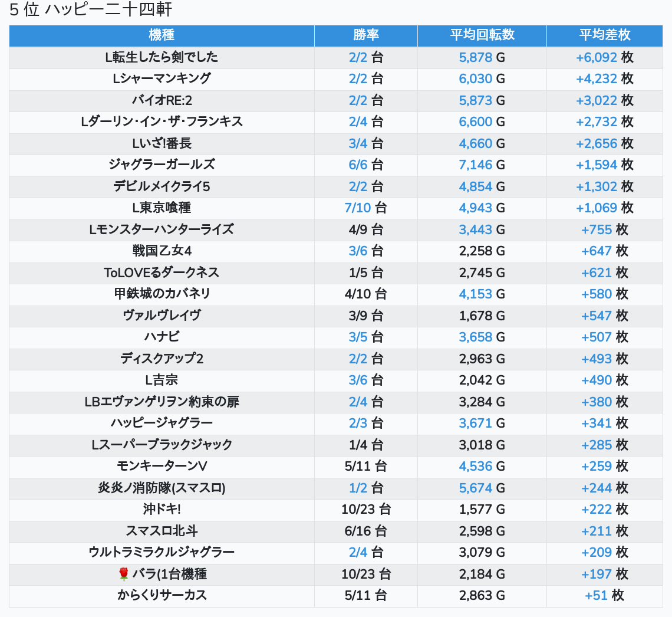Select the 7,146 G average spins value
The image size is (672, 617).
[x=482, y=165]
